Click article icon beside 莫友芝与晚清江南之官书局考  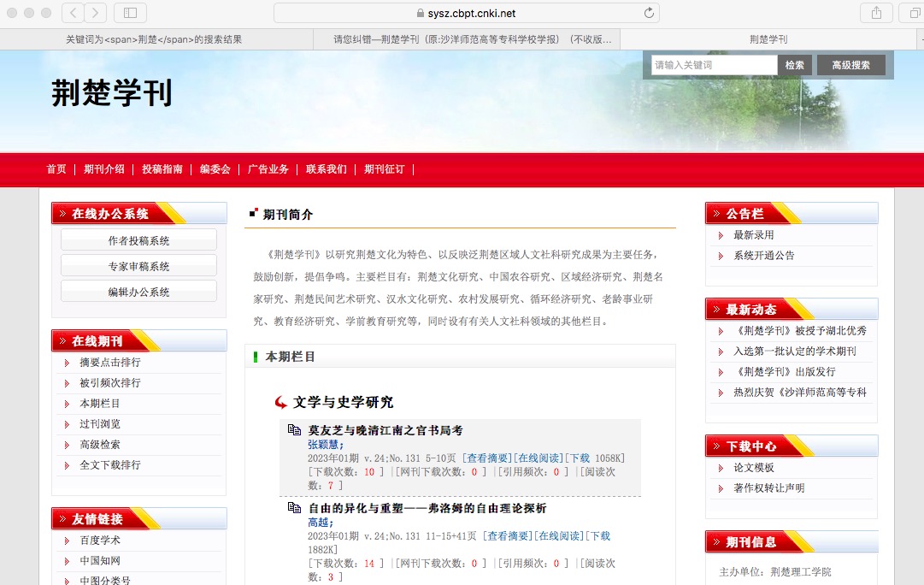[294, 430]
